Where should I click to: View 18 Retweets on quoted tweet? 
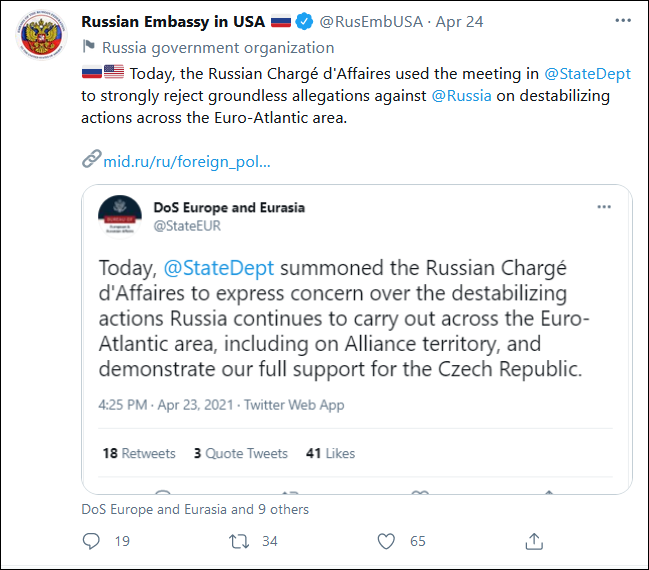[139, 453]
